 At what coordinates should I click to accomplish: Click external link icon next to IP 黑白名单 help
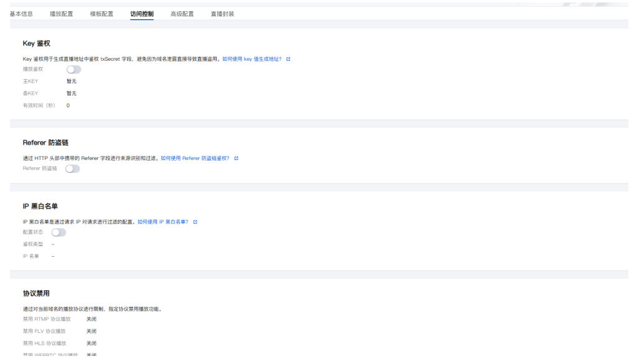click(196, 221)
